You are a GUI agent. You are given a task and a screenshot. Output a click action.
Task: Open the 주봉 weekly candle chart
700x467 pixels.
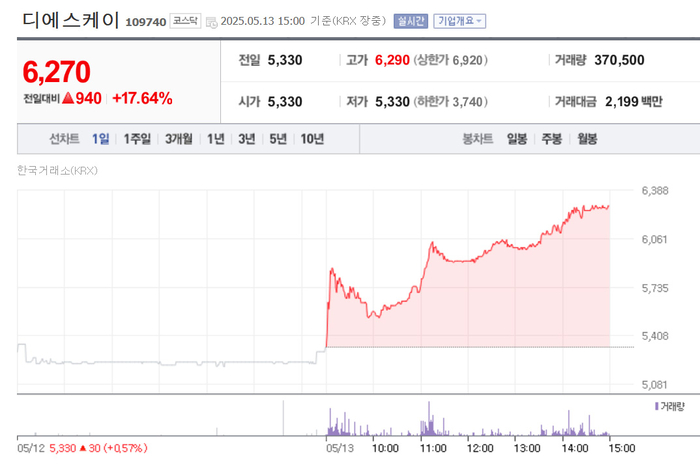552,139
